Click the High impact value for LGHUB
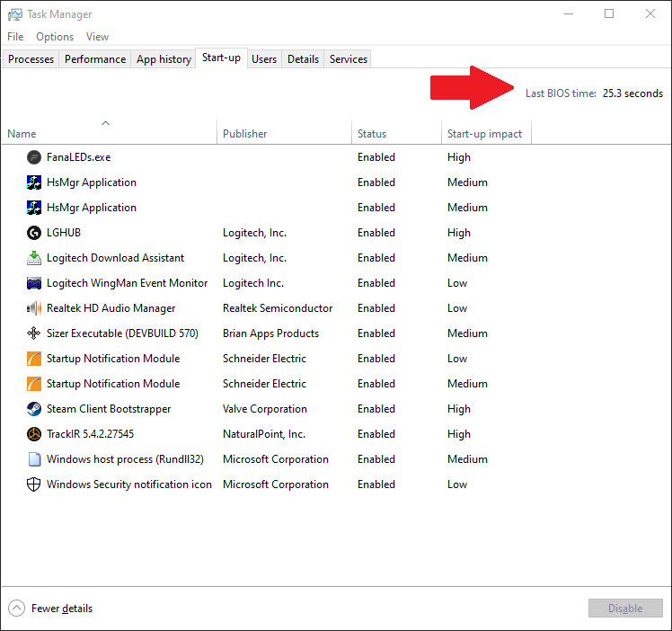 tap(459, 233)
